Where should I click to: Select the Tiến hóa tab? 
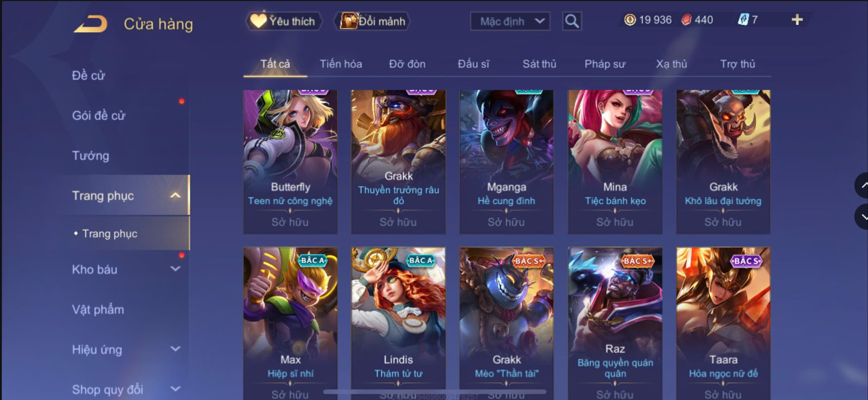341,64
